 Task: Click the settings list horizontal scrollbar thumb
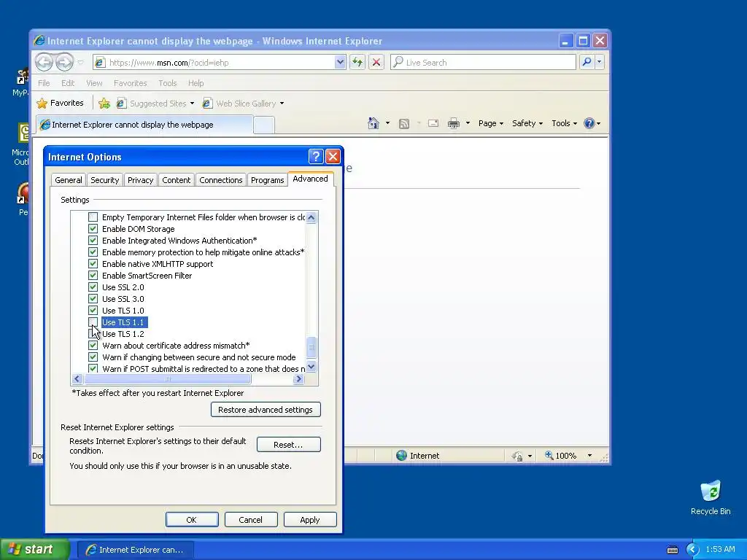[x=167, y=379]
